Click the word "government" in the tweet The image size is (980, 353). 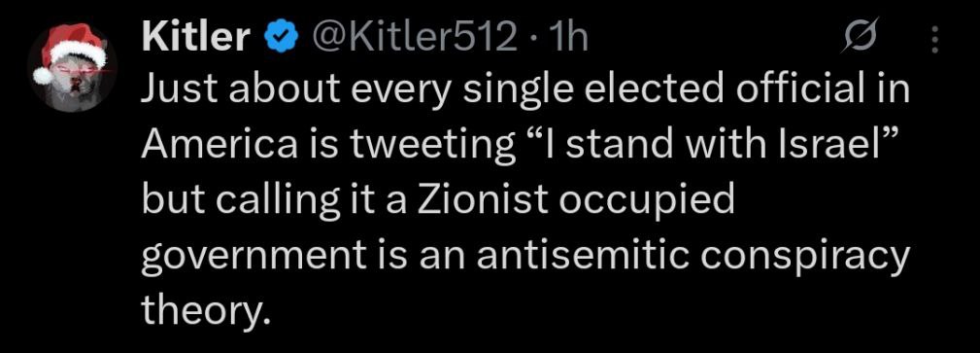tap(253, 258)
